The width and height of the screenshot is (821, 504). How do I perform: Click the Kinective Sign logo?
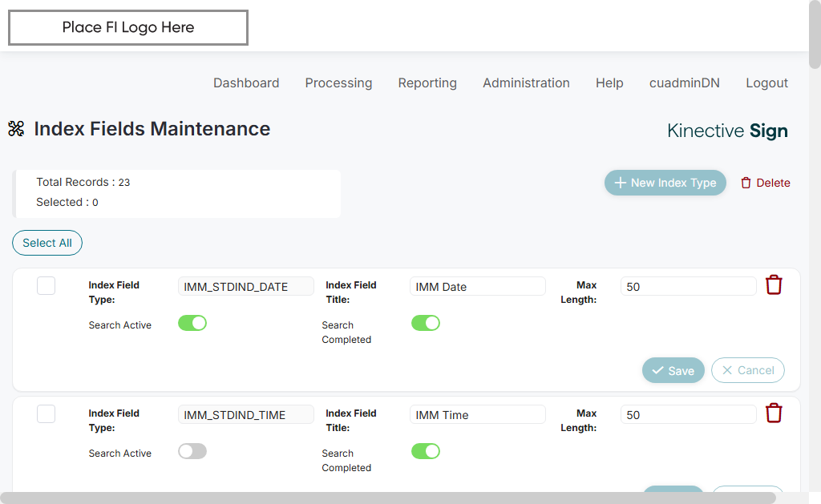(727, 131)
